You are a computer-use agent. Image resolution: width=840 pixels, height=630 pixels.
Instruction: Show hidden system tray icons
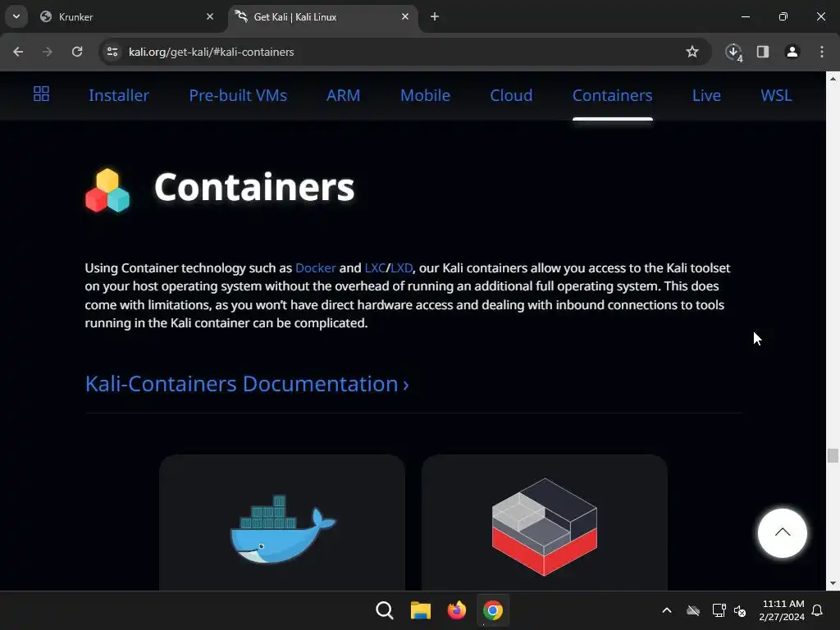667,610
